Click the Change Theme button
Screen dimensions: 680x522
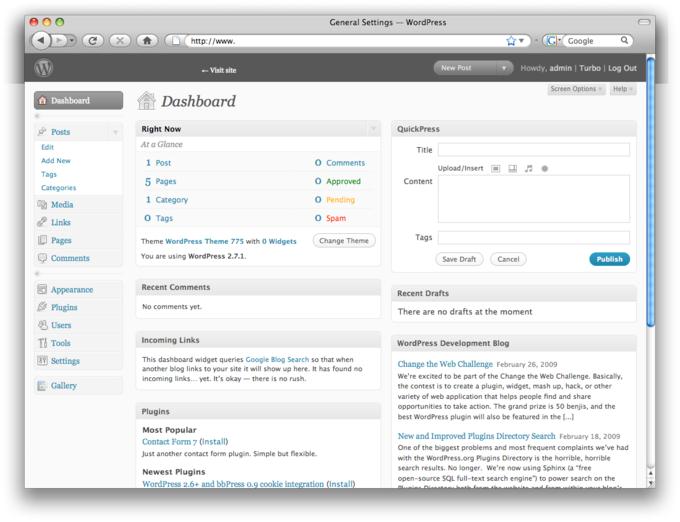coord(344,241)
